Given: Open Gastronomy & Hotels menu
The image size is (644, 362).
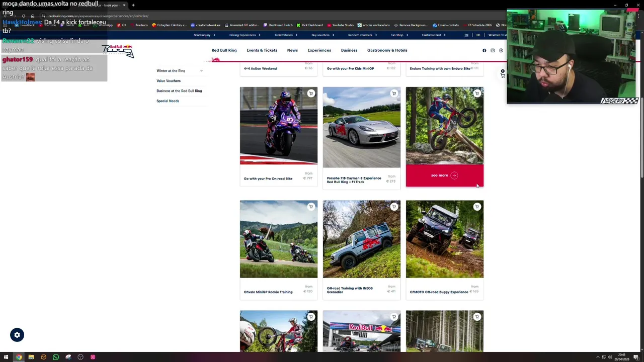Looking at the screenshot, I should coord(387,50).
